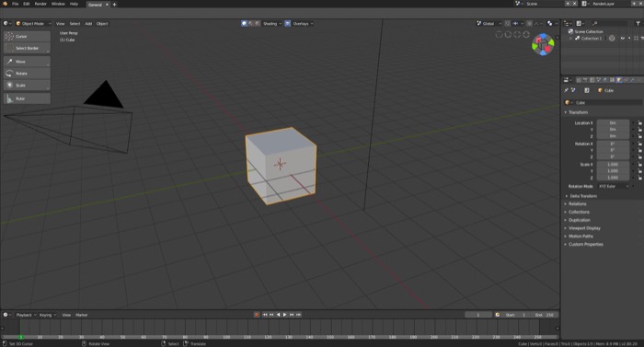Image resolution: width=644 pixels, height=347 pixels.
Task: Open the Global orientation dropdown
Action: tap(489, 23)
